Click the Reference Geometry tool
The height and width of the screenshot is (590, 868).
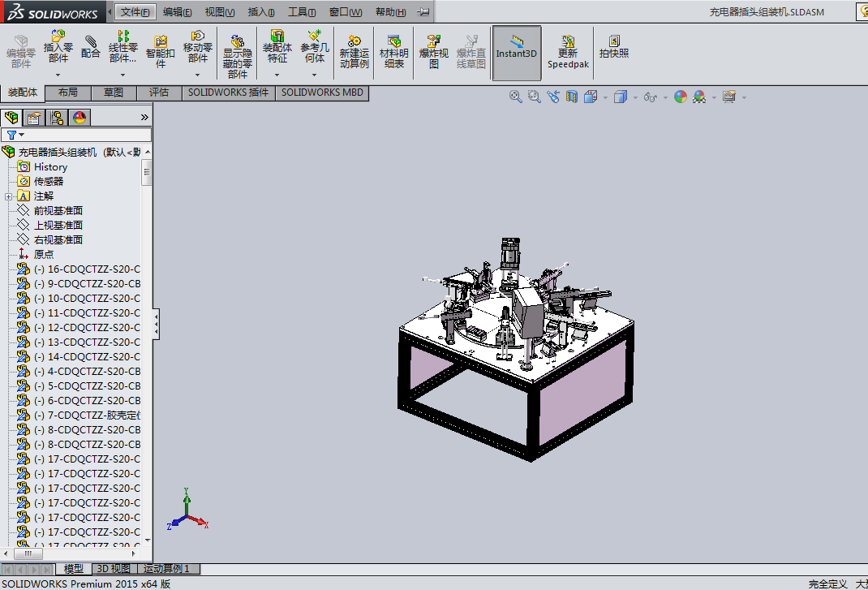click(x=315, y=46)
